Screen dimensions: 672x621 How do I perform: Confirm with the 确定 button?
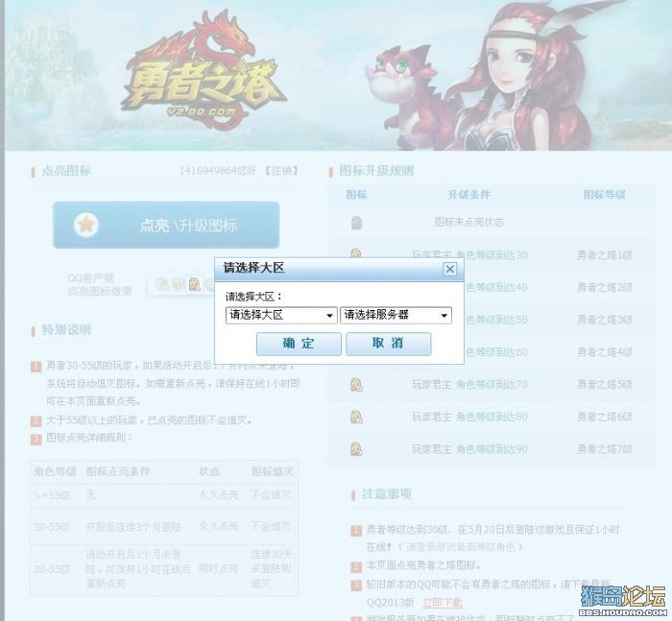(x=299, y=344)
